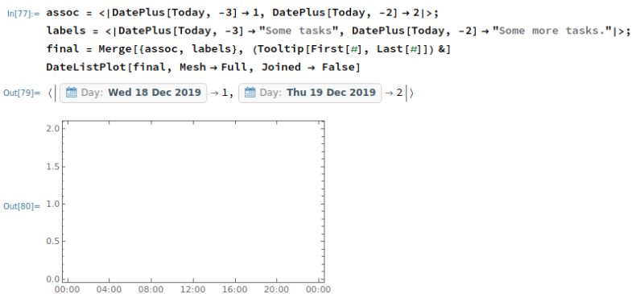Click the 08:00 x-axis tick label
The image size is (644, 294).
(151, 289)
